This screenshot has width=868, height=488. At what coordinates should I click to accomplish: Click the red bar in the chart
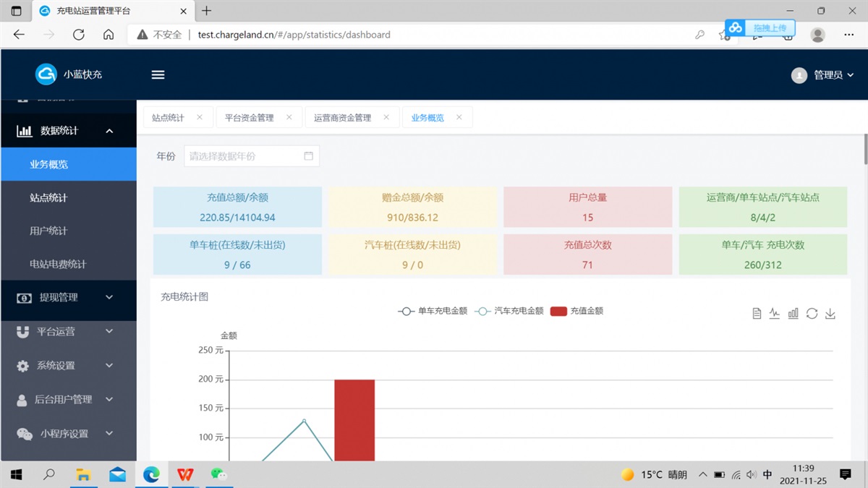pyautogui.click(x=354, y=419)
